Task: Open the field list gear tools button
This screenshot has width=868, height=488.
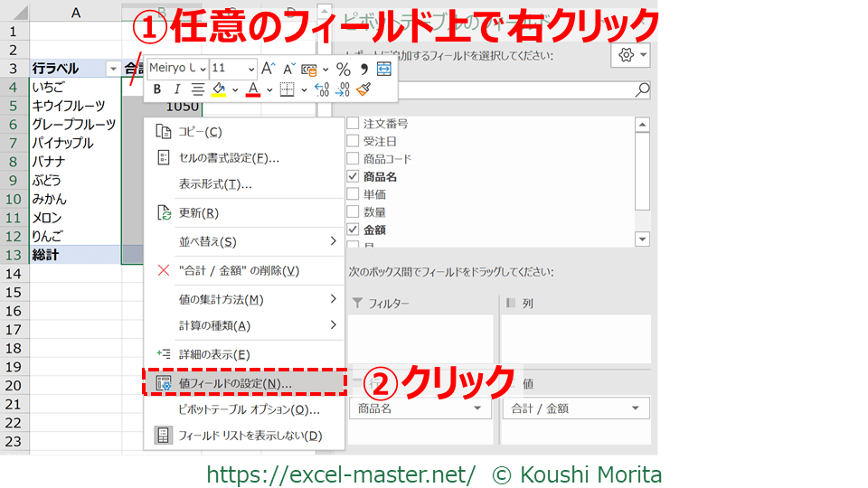Action: tap(630, 55)
